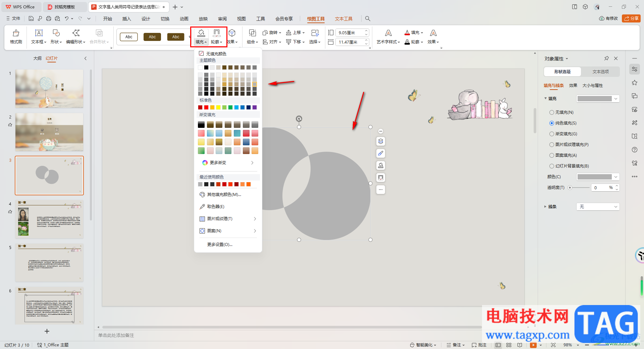
Task: Expand Picture or Texture (图片或纹理) submenu
Action: 228,219
